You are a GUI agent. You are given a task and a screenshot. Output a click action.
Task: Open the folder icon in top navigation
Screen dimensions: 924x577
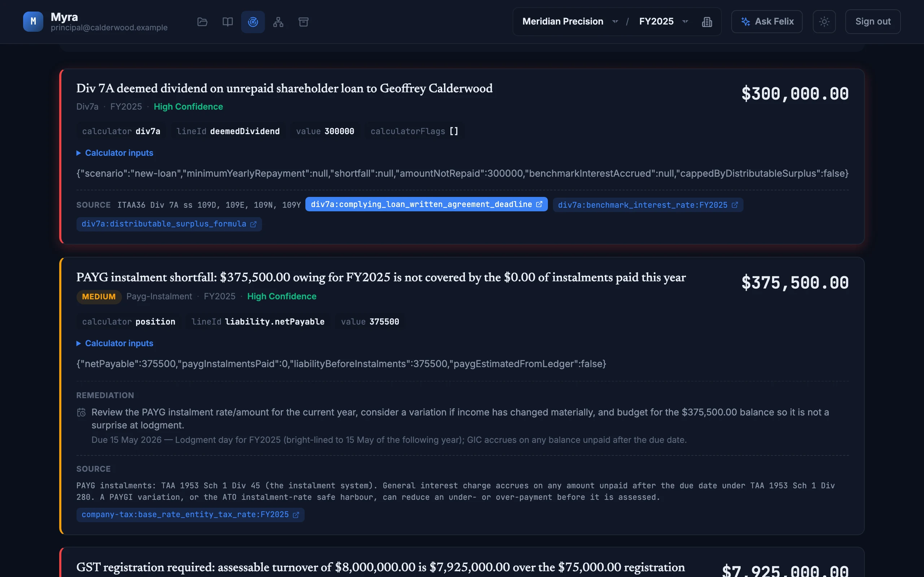(202, 22)
